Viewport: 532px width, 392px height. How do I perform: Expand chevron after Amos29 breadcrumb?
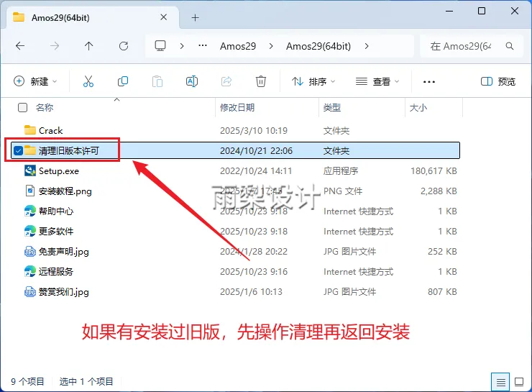pos(271,46)
